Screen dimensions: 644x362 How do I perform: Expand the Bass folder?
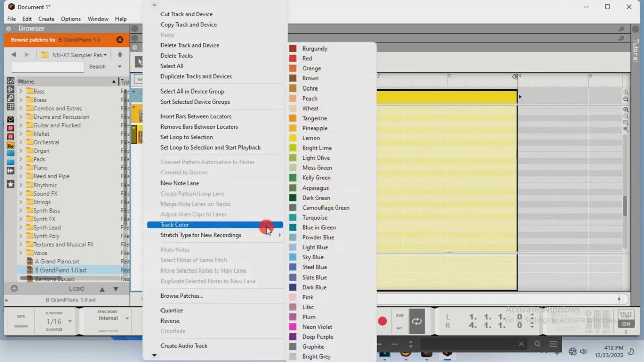tap(21, 91)
